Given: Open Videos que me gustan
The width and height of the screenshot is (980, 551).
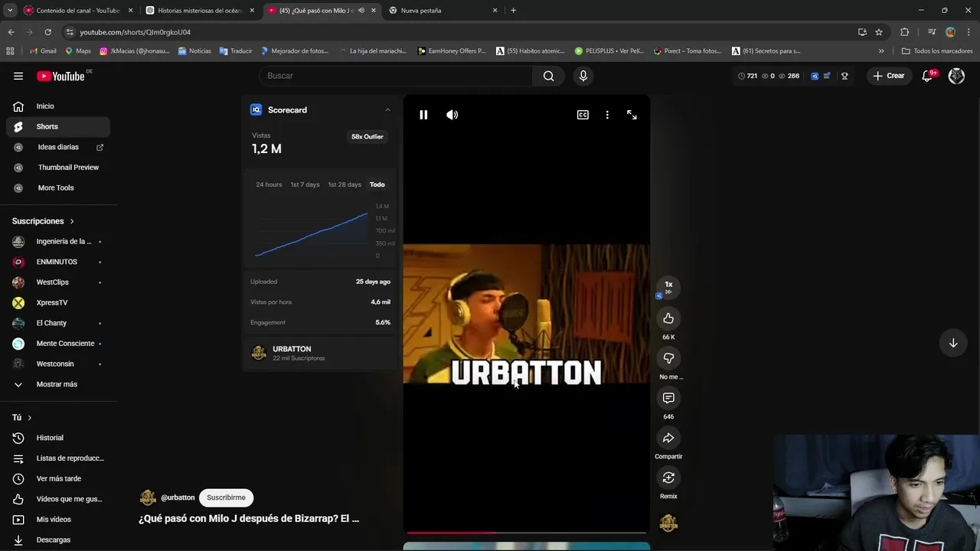Looking at the screenshot, I should tap(58, 499).
